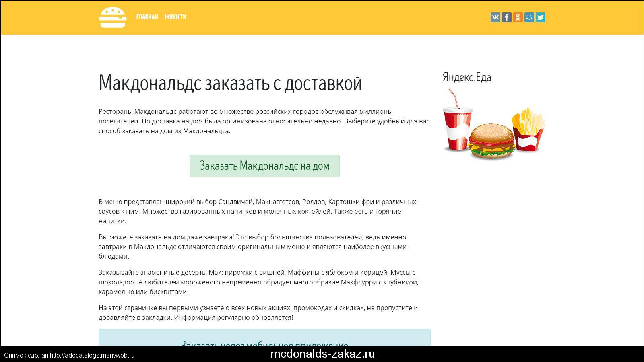644x362 pixels.
Task: Click the fast food image under Яндекс.Еда
Action: [494, 124]
